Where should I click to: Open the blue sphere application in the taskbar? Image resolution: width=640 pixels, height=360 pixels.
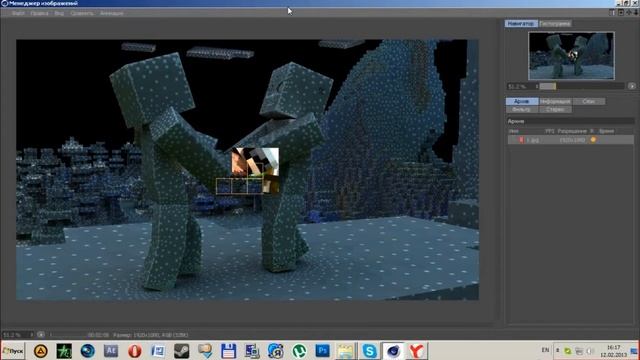[87, 351]
